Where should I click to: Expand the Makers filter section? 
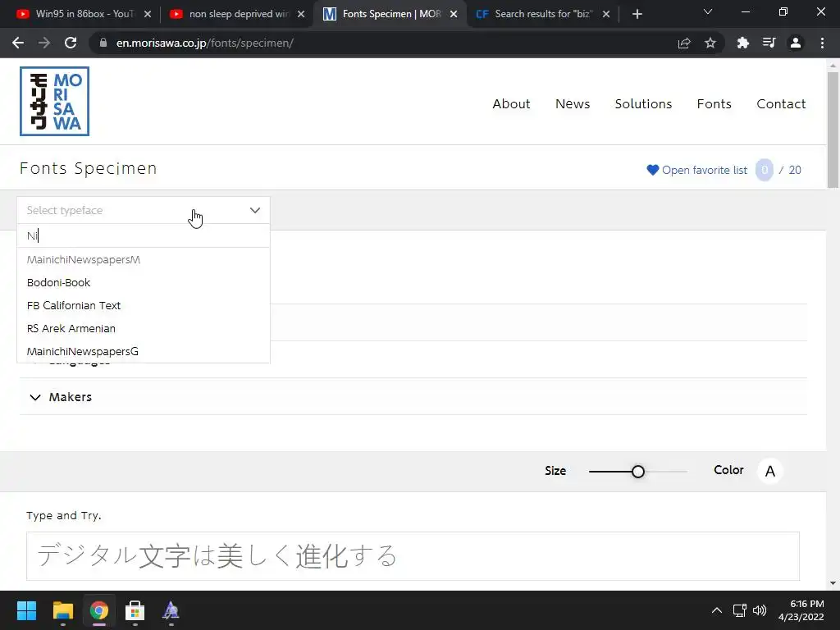click(x=413, y=397)
